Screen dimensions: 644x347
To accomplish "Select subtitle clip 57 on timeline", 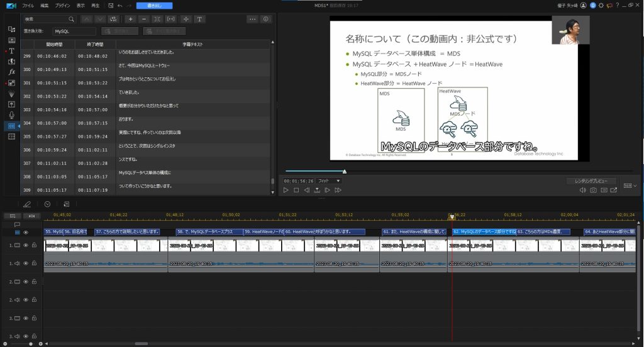I will (x=127, y=232).
